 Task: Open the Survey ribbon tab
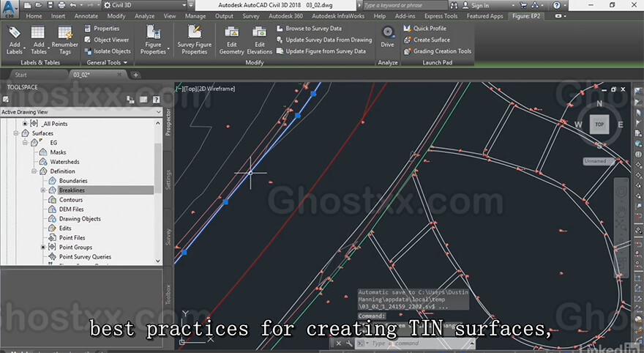tap(250, 16)
